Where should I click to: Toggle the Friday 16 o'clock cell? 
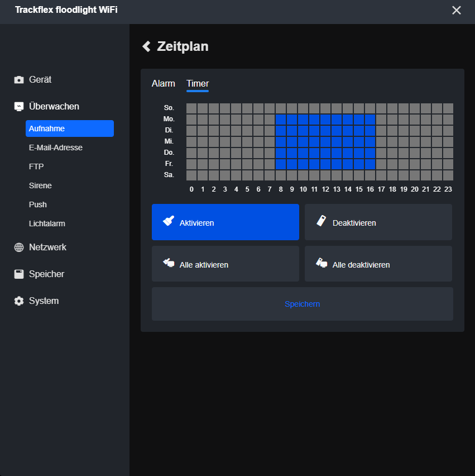[x=370, y=164]
